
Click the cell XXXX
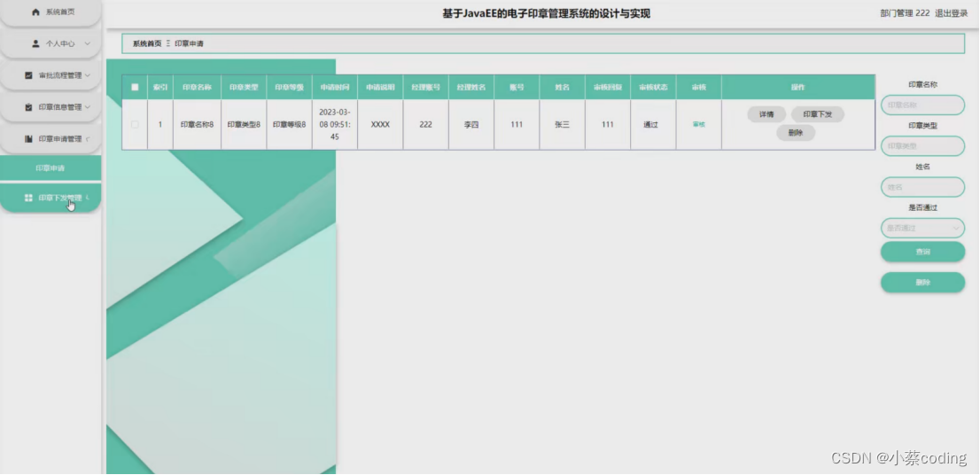point(380,124)
